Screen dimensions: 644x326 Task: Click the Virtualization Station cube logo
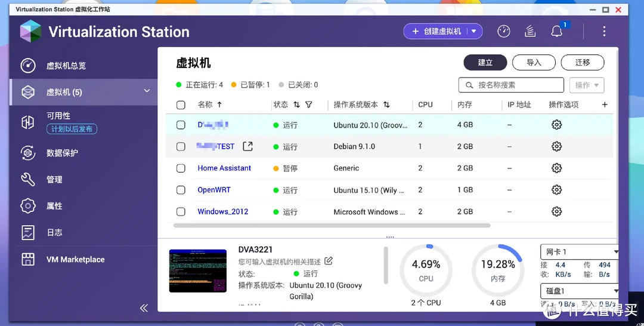[x=31, y=31]
